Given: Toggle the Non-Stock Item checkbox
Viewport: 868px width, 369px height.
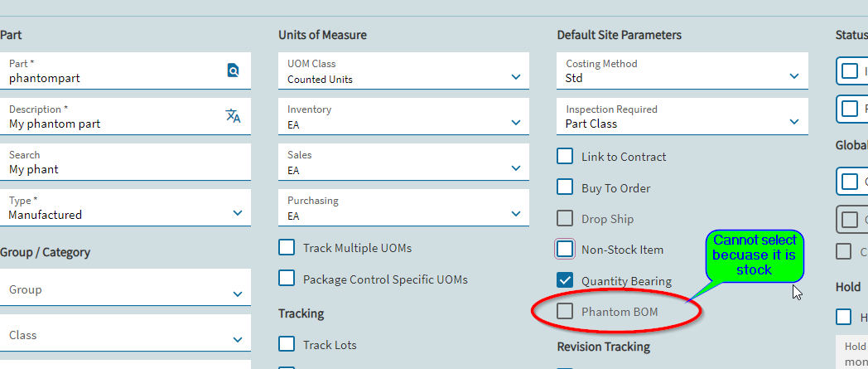Looking at the screenshot, I should coord(565,249).
